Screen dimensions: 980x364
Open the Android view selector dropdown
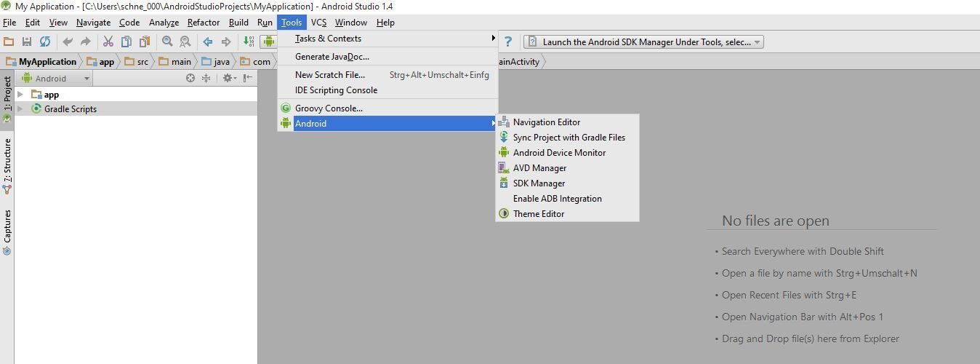click(55, 79)
